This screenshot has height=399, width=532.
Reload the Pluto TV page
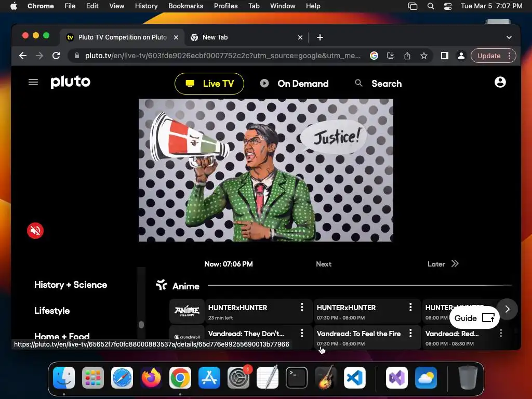pyautogui.click(x=56, y=56)
